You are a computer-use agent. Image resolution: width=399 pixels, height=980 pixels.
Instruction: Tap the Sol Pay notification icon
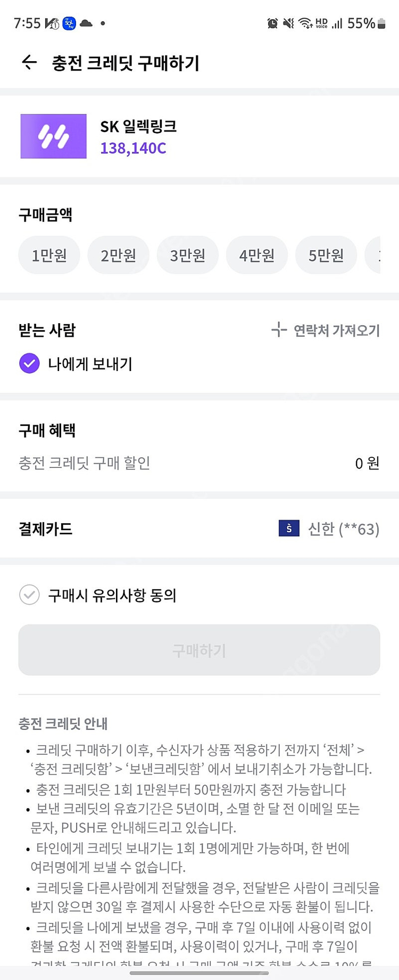[x=69, y=23]
